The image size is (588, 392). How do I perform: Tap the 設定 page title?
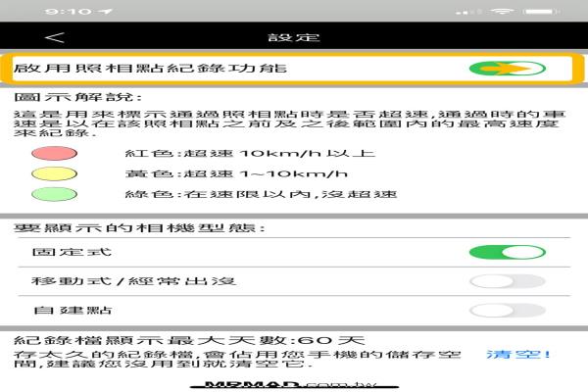point(294,38)
